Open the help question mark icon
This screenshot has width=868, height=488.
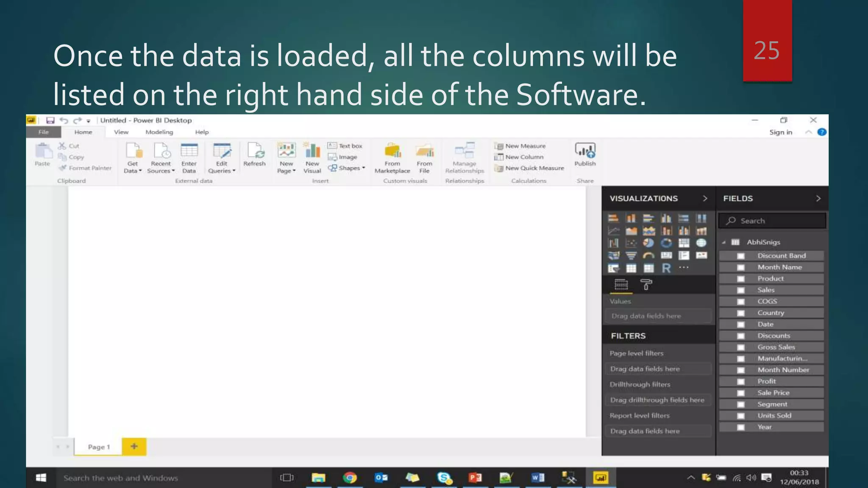pyautogui.click(x=822, y=132)
